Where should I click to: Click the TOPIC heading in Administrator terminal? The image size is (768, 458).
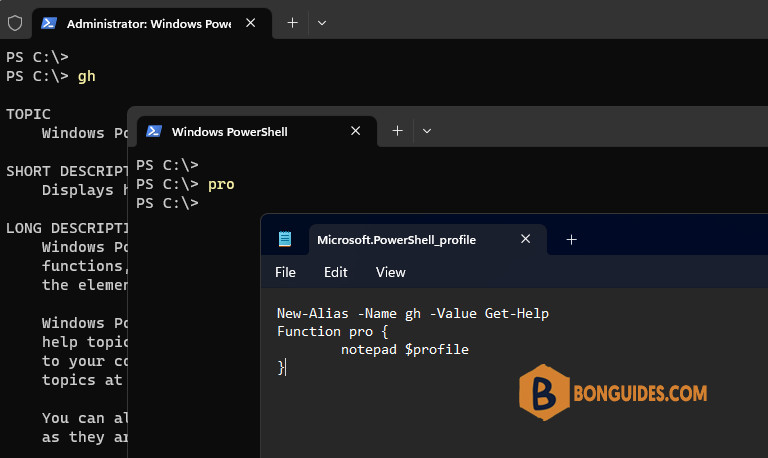(x=28, y=114)
